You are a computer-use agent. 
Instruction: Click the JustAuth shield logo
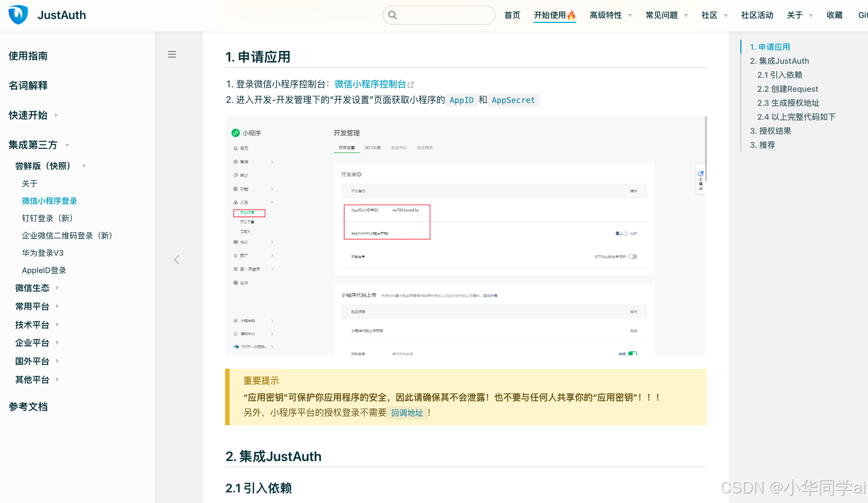coord(18,15)
